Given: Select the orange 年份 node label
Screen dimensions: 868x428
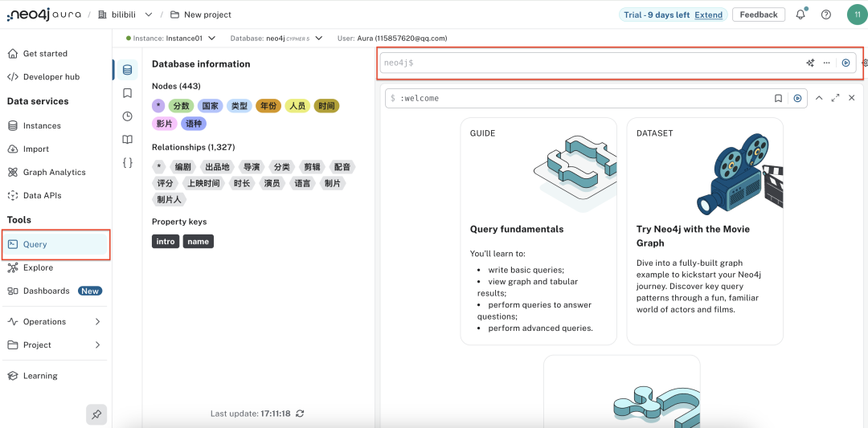Looking at the screenshot, I should coord(268,106).
